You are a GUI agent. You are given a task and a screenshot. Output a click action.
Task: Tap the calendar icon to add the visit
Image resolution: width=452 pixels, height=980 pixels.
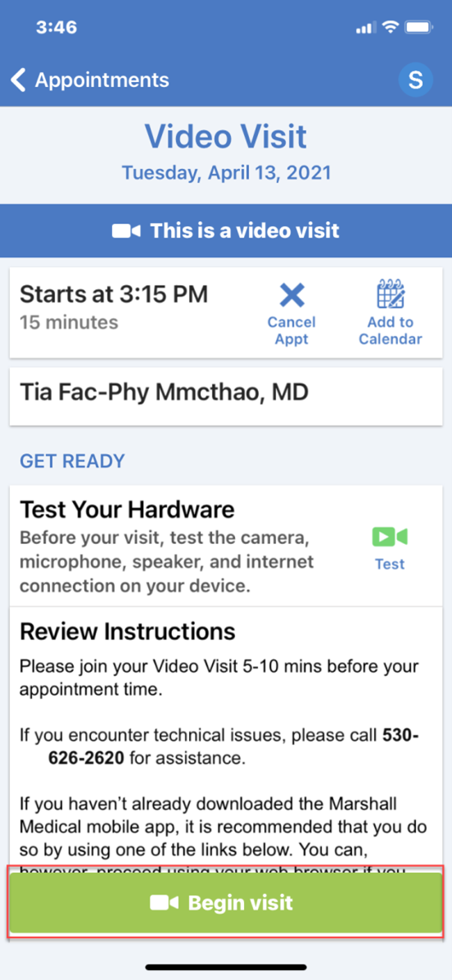coord(391,294)
